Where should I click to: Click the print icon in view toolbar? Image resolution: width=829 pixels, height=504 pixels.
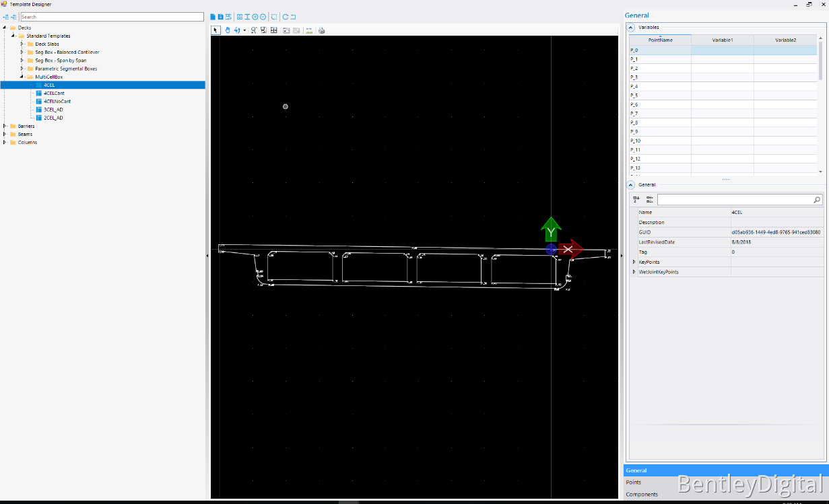[321, 30]
